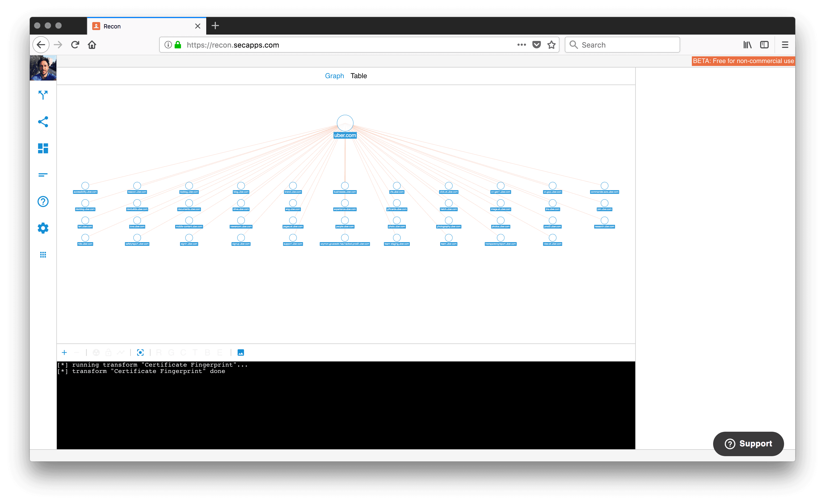Click the list/menu icon in sidebar
This screenshot has width=825, height=504.
point(43,175)
